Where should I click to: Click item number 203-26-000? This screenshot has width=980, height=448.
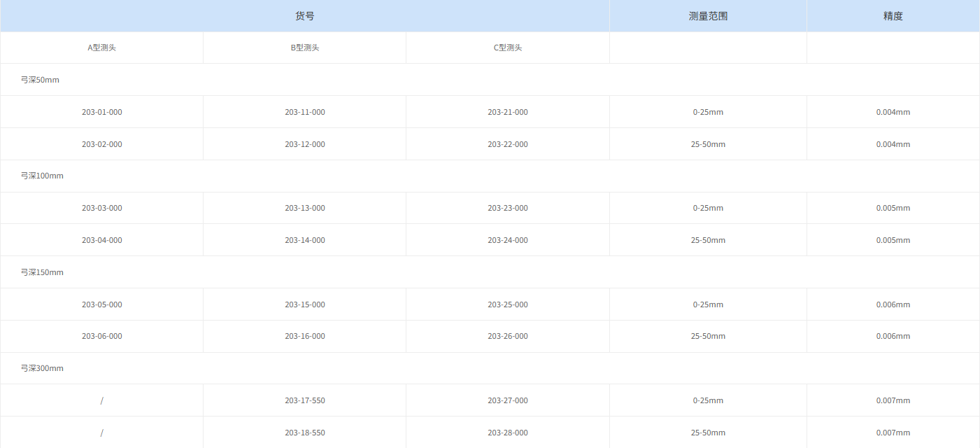(x=508, y=336)
